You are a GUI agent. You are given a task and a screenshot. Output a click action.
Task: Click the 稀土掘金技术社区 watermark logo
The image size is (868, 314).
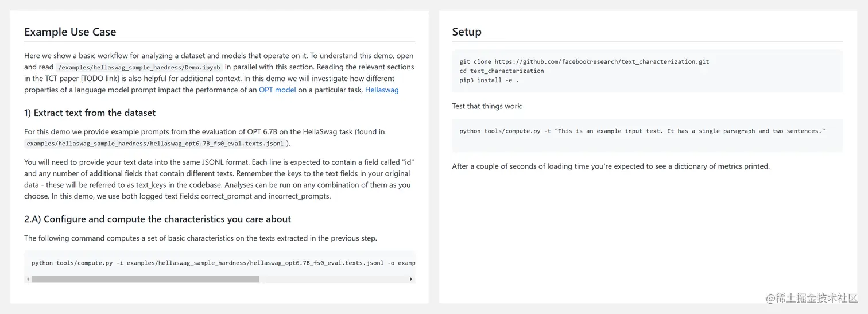[809, 298]
